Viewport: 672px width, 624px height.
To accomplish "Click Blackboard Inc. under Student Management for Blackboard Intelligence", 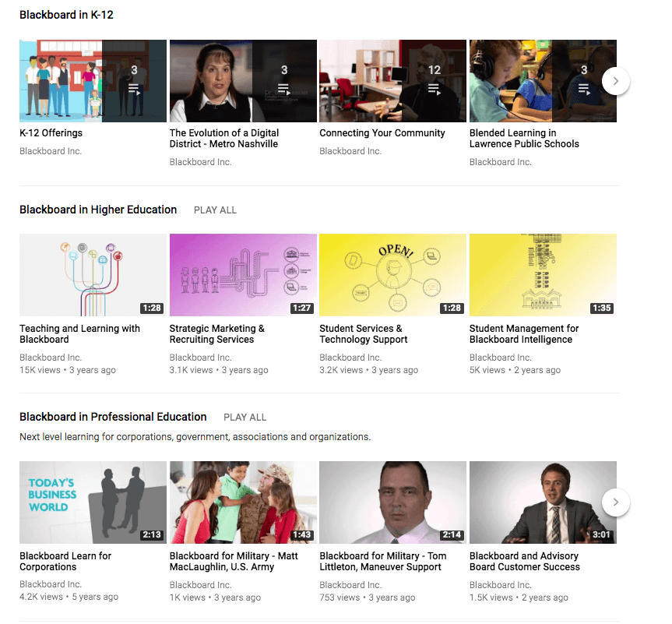I will tap(501, 358).
